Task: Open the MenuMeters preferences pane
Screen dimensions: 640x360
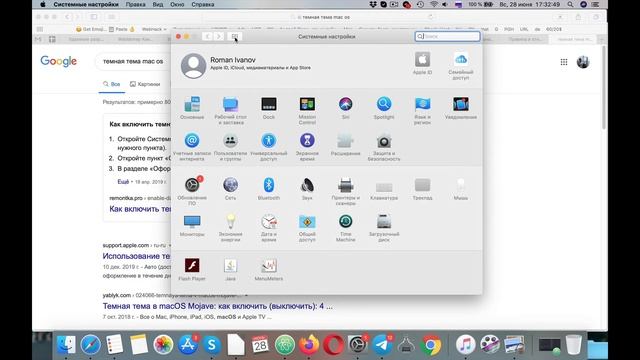Action: (x=269, y=269)
